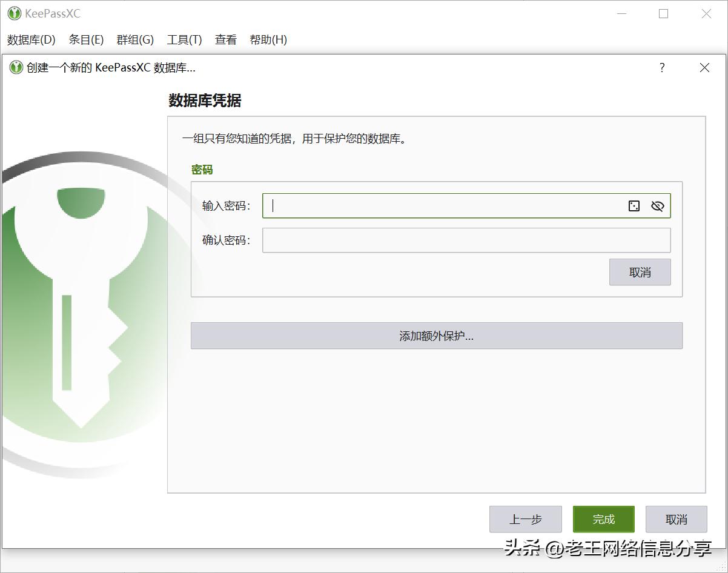Screen dimensions: 728x573
Task: Toggle password visibility with the eye icon
Action: tap(657, 206)
